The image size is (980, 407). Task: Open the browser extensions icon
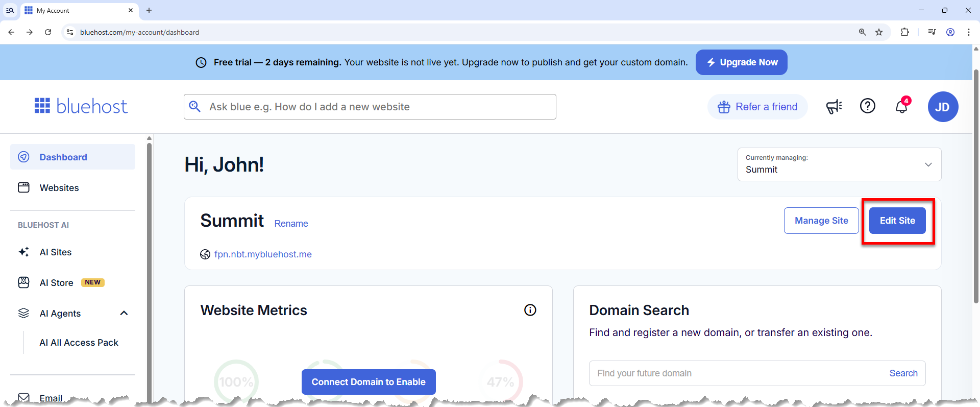[904, 32]
